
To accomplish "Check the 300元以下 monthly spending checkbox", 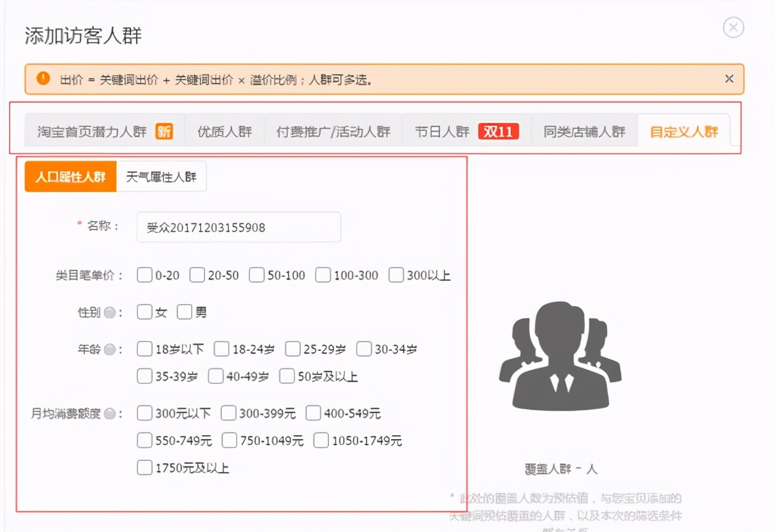I will [144, 413].
